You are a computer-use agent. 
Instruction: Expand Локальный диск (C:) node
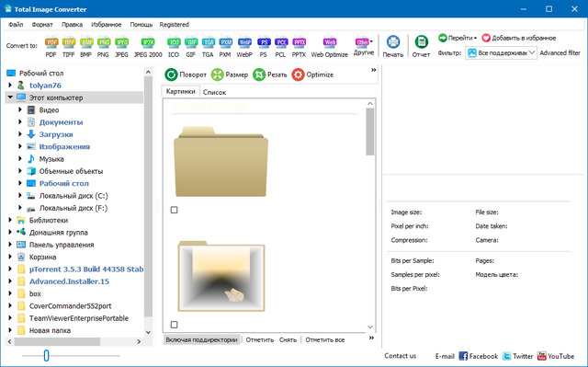[x=20, y=196]
